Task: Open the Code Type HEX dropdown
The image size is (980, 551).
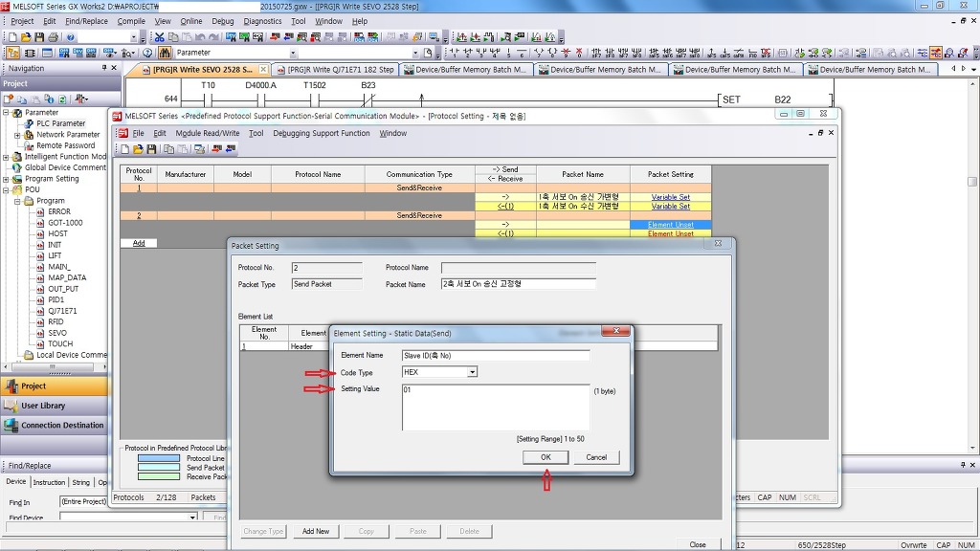Action: click(472, 372)
